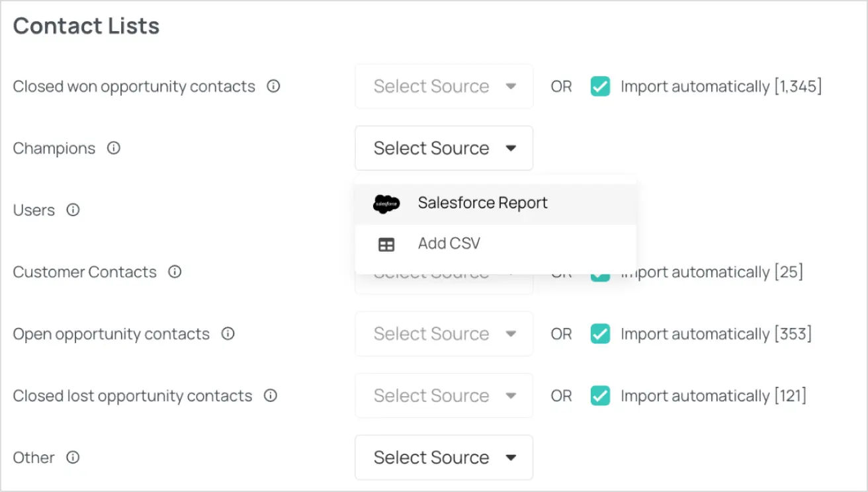This screenshot has height=492, width=868.
Task: Expand the Select Source dropdown for Open opportunity contacts
Action: tap(443, 334)
